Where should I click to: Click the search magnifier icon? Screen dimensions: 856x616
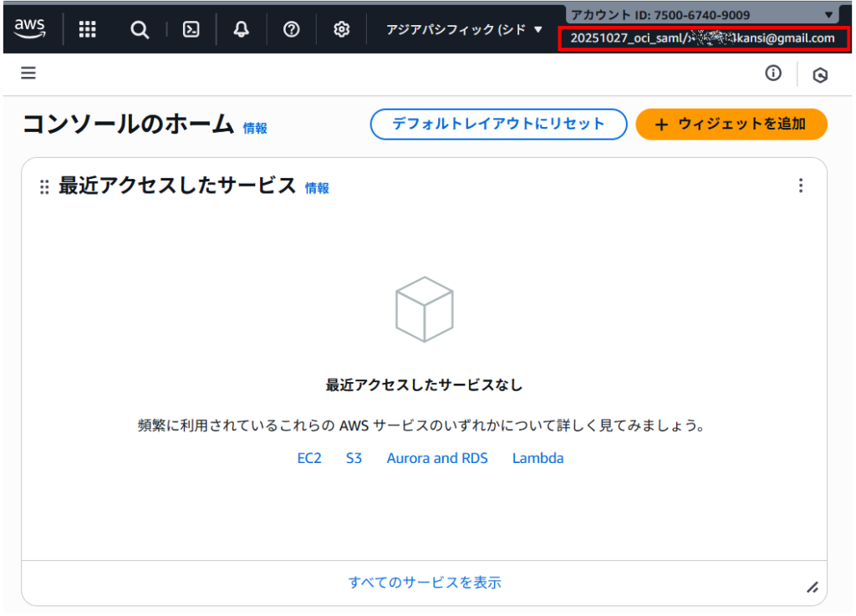[140, 29]
